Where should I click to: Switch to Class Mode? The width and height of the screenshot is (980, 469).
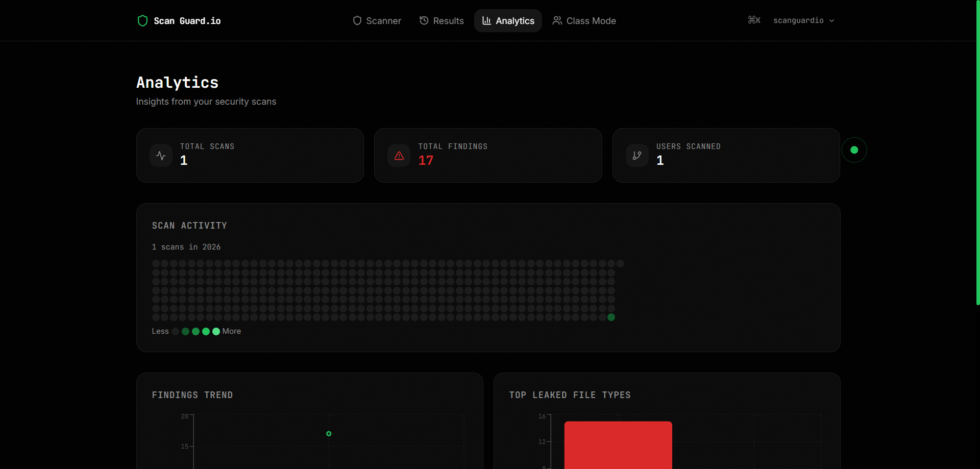591,20
